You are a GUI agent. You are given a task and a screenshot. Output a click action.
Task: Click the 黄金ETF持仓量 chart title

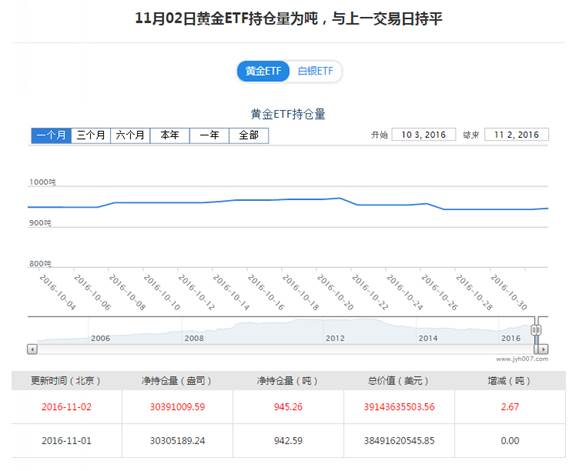[x=288, y=114]
